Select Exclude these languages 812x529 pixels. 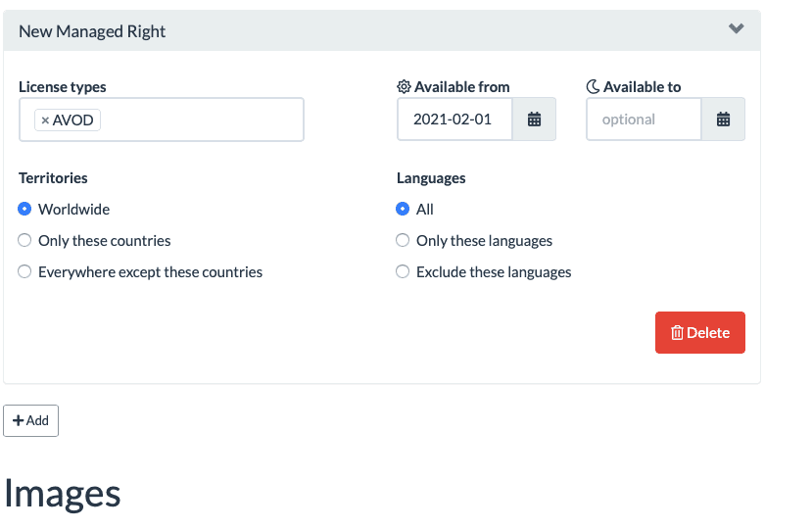(x=403, y=272)
